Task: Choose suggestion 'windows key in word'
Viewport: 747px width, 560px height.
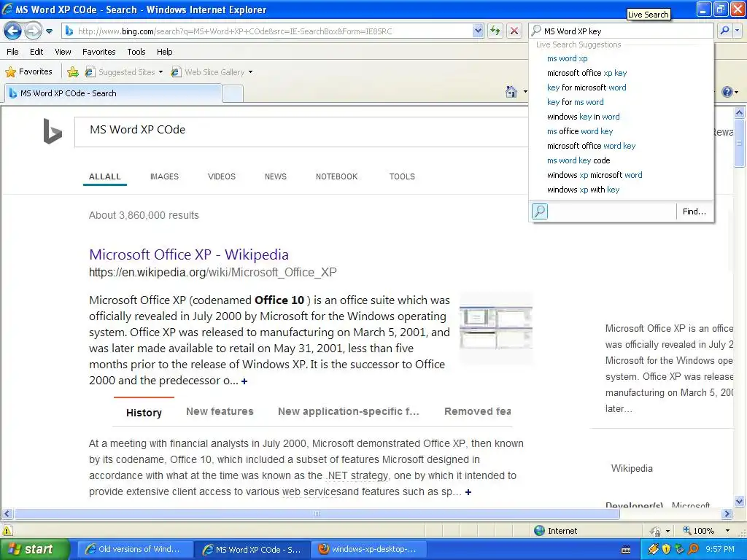Action: (x=583, y=117)
